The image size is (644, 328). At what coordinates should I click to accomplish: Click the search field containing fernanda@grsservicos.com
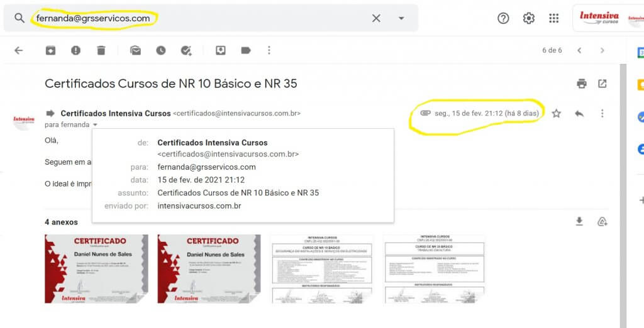pyautogui.click(x=189, y=18)
